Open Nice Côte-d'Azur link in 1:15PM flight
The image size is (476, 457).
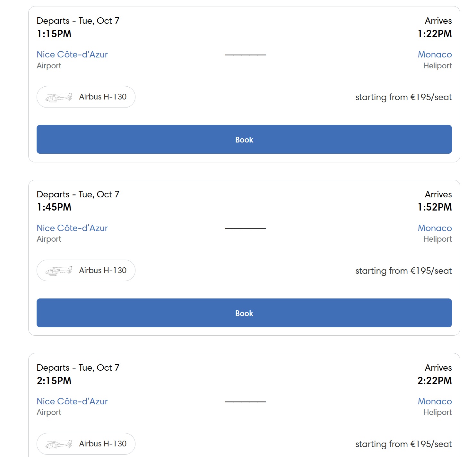pos(72,55)
